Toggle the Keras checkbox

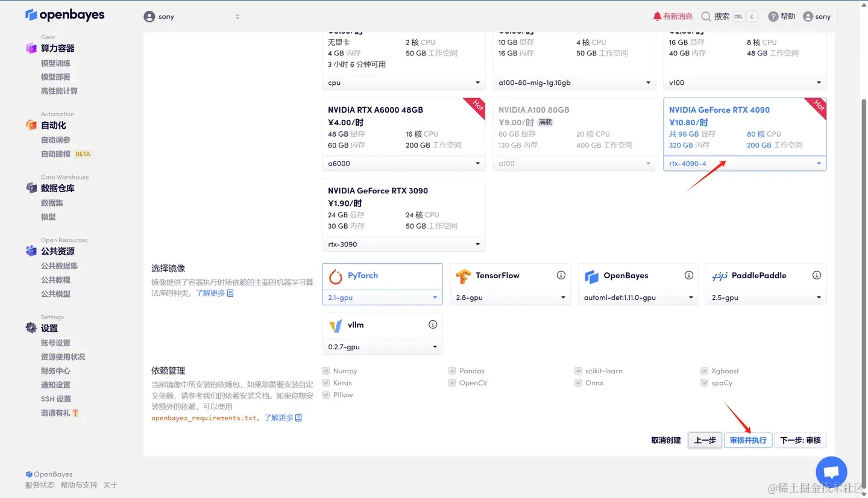[326, 383]
